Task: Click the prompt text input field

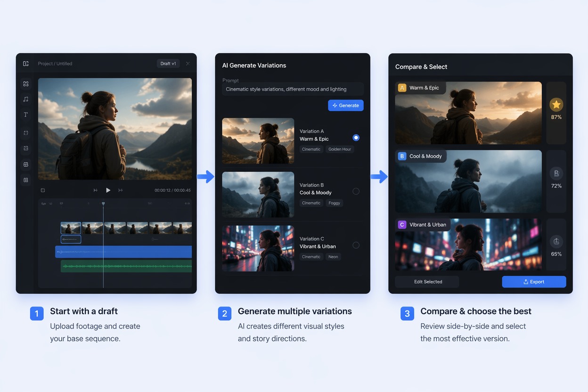Action: [293, 89]
